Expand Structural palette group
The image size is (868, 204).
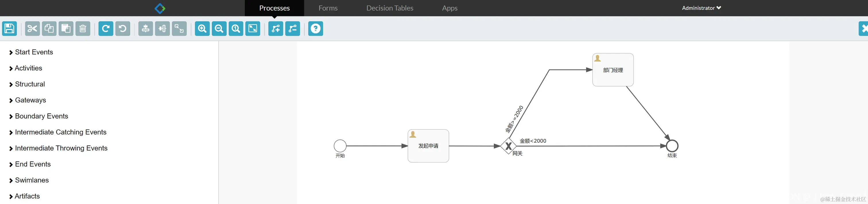[27, 84]
